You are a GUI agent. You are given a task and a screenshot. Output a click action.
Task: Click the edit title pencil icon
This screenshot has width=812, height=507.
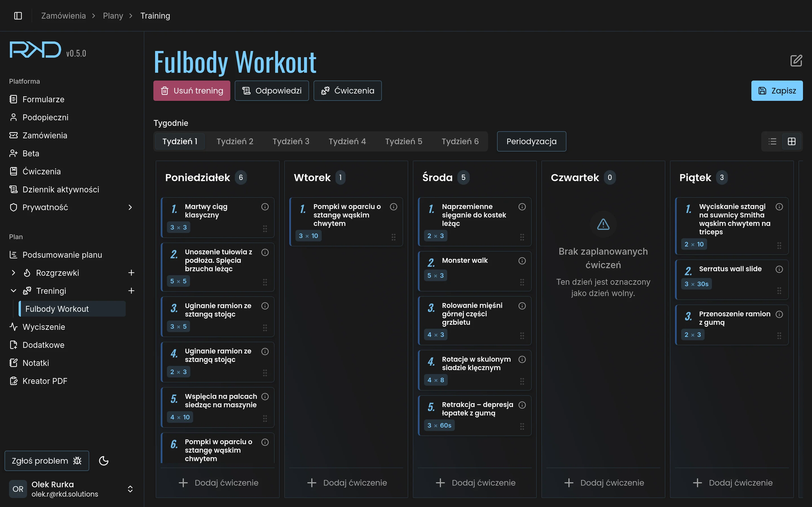coord(796,61)
